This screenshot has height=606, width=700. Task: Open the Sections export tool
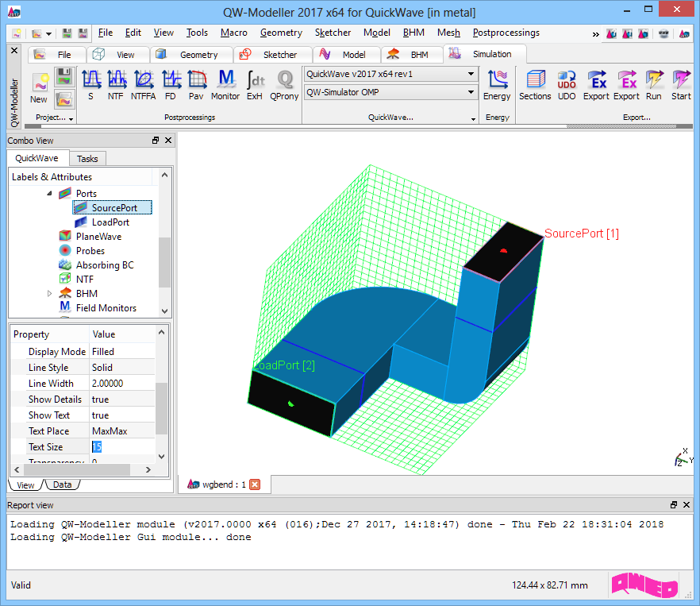(535, 84)
